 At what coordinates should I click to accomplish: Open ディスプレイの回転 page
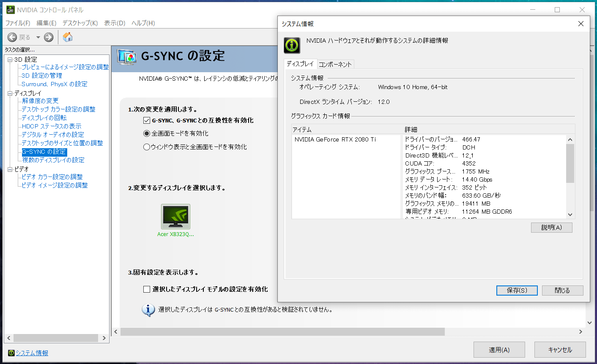click(44, 118)
